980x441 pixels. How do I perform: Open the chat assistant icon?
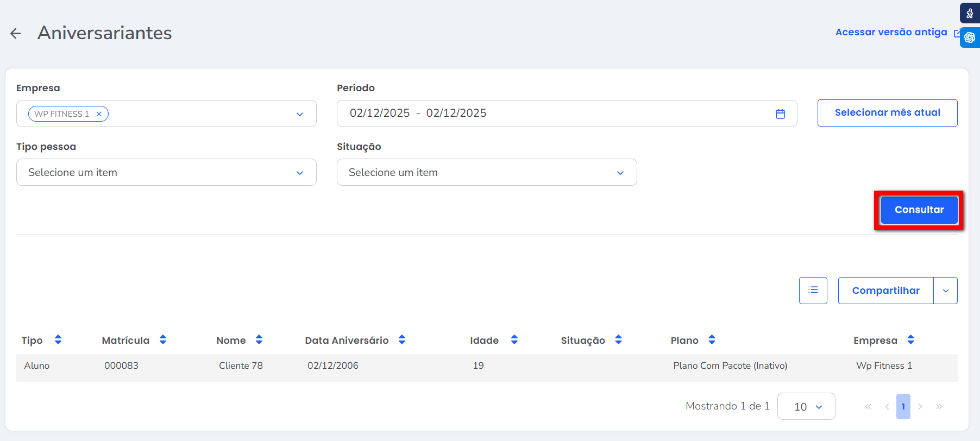[970, 37]
